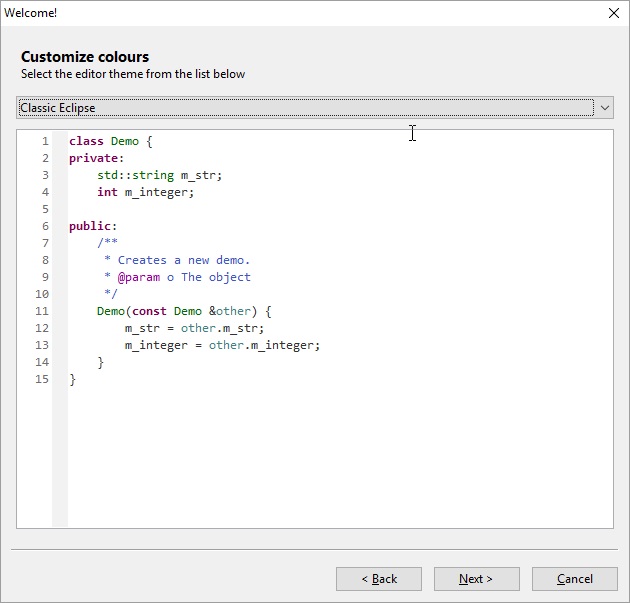Click the 'std::string m_str;' line

click(160, 176)
